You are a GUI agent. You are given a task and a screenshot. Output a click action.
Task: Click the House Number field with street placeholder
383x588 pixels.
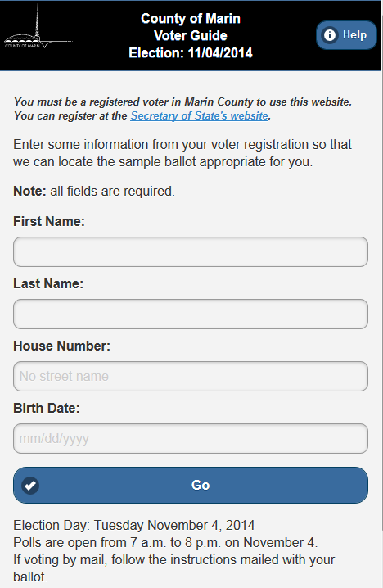point(191,376)
